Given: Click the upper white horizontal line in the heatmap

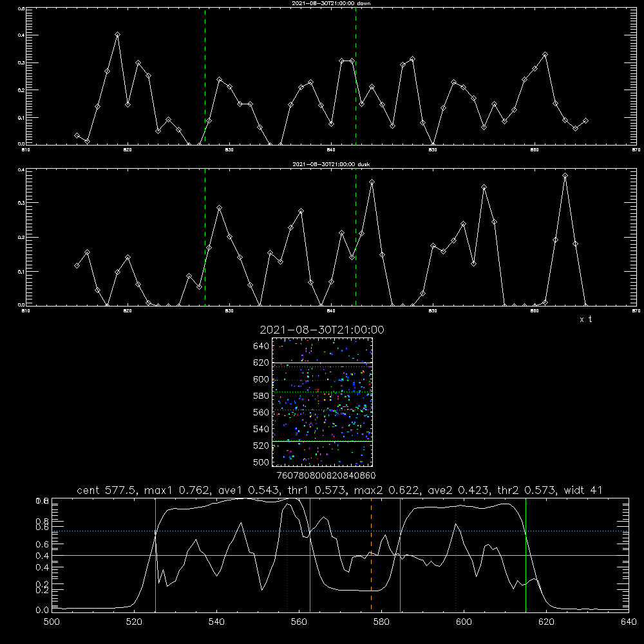Looking at the screenshot, I should [x=322, y=363].
